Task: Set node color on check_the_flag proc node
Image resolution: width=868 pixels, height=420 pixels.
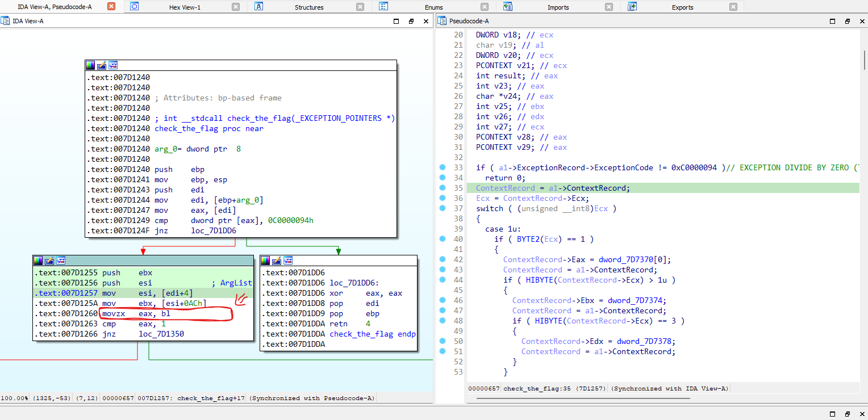Action: point(90,65)
